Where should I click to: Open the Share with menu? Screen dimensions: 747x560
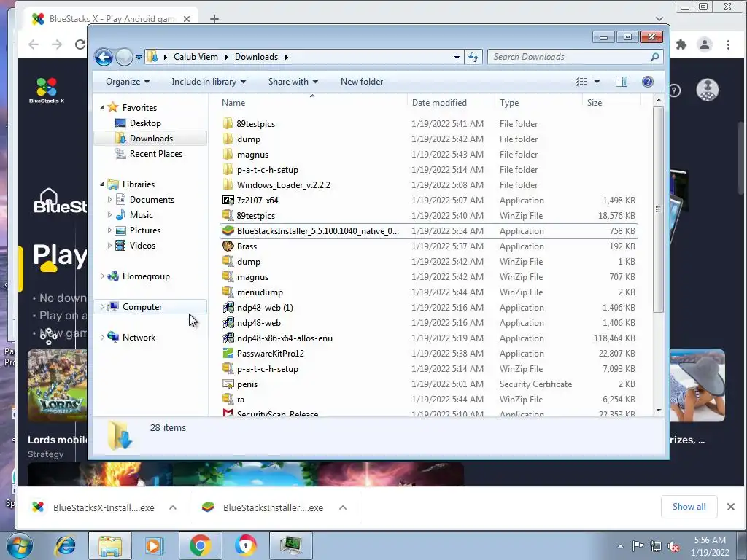(293, 82)
